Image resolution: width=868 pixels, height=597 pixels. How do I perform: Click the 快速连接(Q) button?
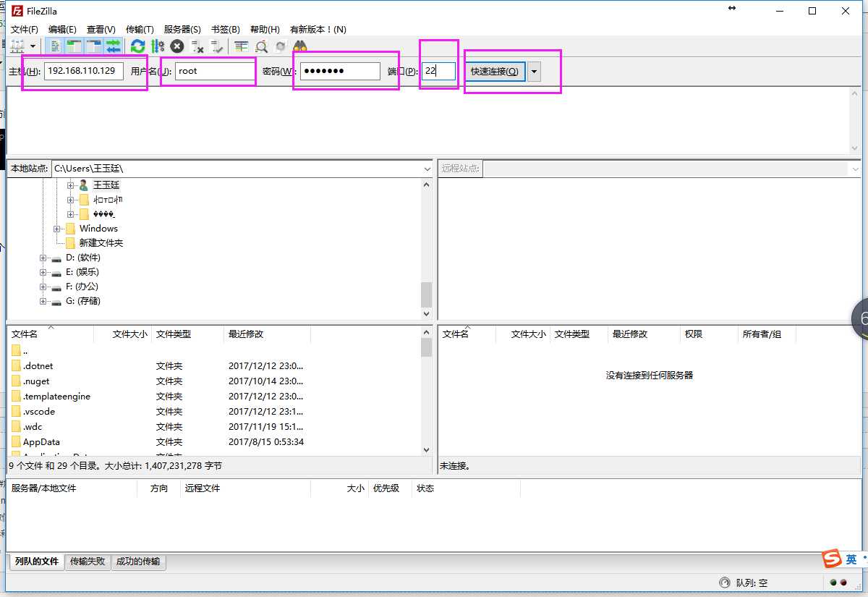(x=495, y=71)
